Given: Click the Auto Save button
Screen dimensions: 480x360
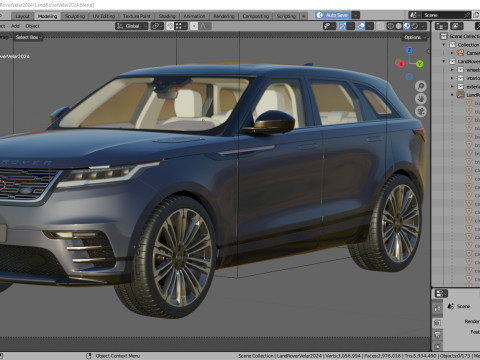Looking at the screenshot, I should pos(333,15).
